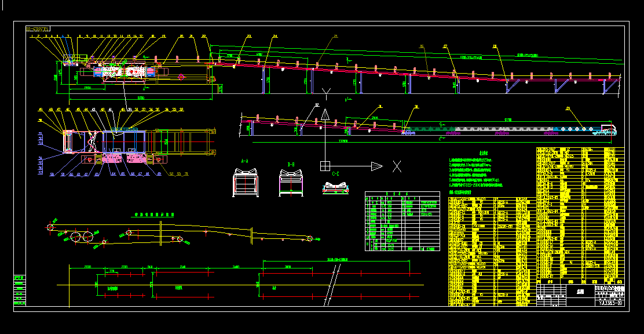Click the X axis label beside the UCS arrow

[x=397, y=166]
